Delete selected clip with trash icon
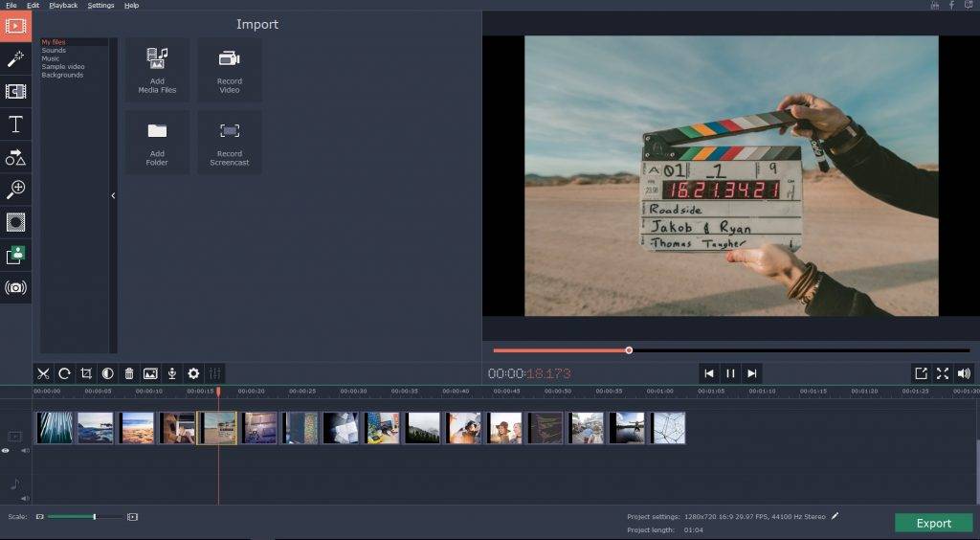The image size is (980, 540). pyautogui.click(x=129, y=373)
